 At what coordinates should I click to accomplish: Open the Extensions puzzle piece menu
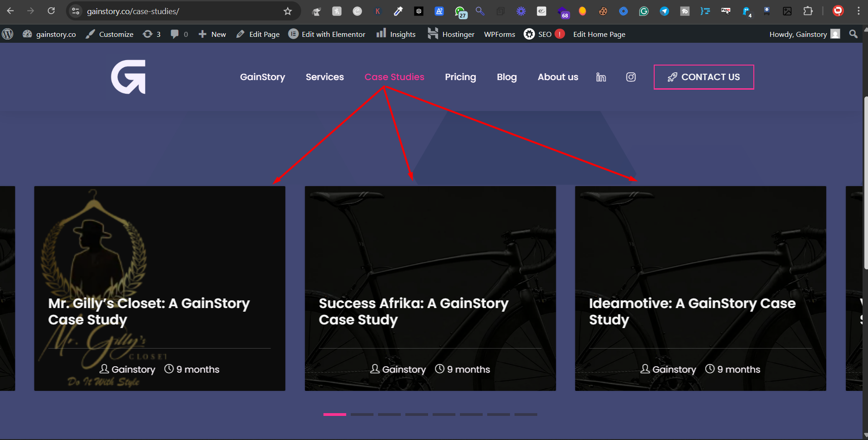(x=808, y=11)
